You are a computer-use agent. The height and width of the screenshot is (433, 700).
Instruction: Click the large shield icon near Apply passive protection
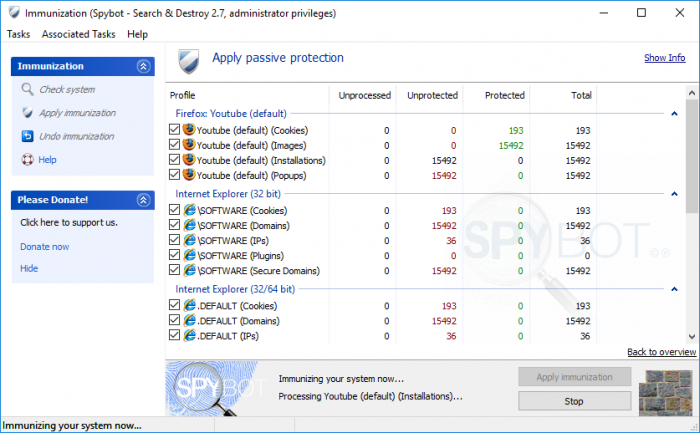[x=189, y=62]
